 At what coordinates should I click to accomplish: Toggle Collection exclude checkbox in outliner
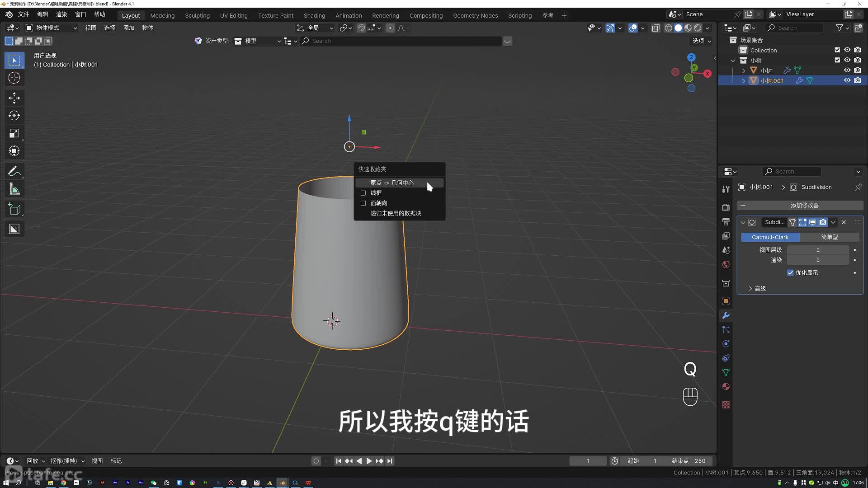pos(837,50)
